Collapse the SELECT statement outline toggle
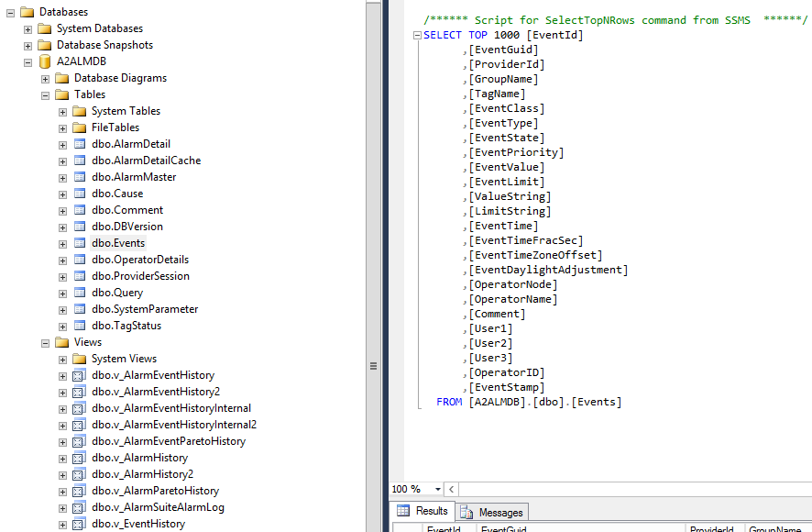 pyautogui.click(x=417, y=36)
